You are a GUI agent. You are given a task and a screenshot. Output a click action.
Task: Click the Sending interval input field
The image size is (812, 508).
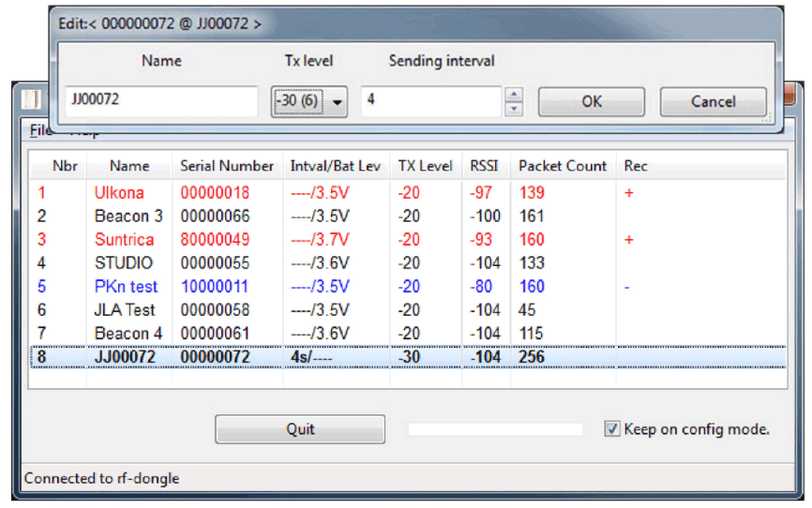[x=431, y=100]
